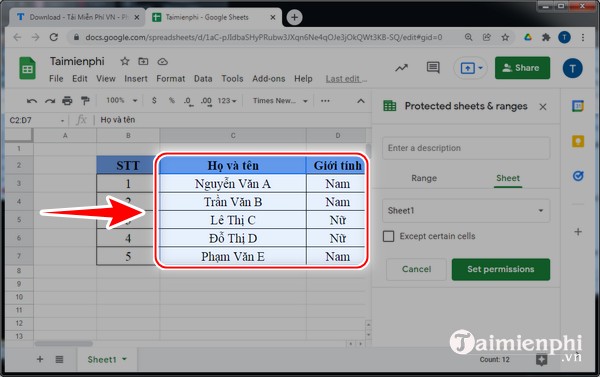Open the Sheet1 tab dropdown arrow
Screen dimensions: 600x377
pyautogui.click(x=124, y=359)
